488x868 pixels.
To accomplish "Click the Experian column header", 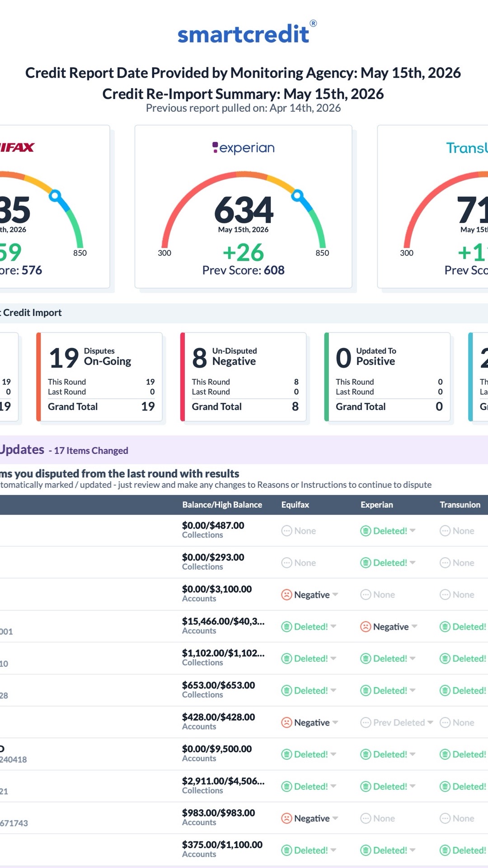I will [376, 505].
